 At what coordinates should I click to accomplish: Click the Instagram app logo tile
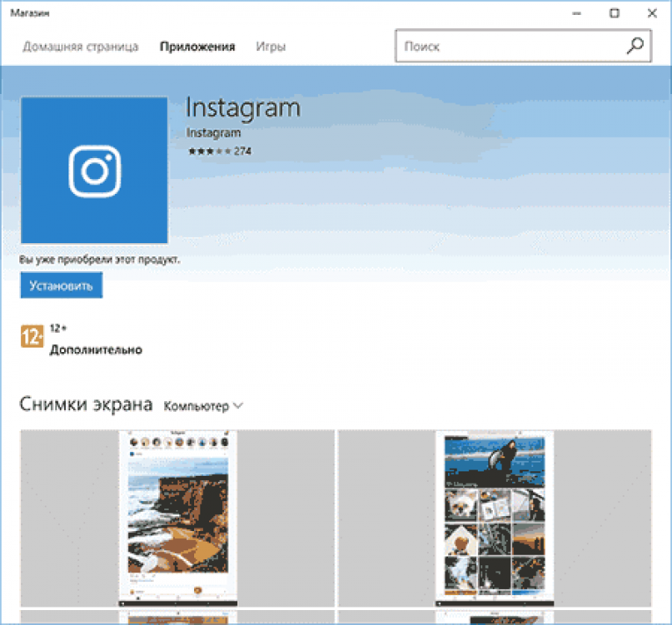94,170
